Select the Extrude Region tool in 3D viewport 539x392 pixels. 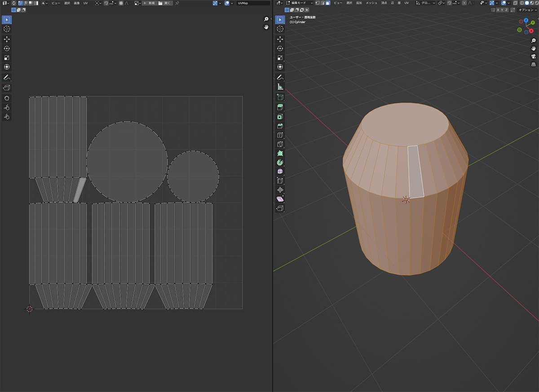click(280, 107)
